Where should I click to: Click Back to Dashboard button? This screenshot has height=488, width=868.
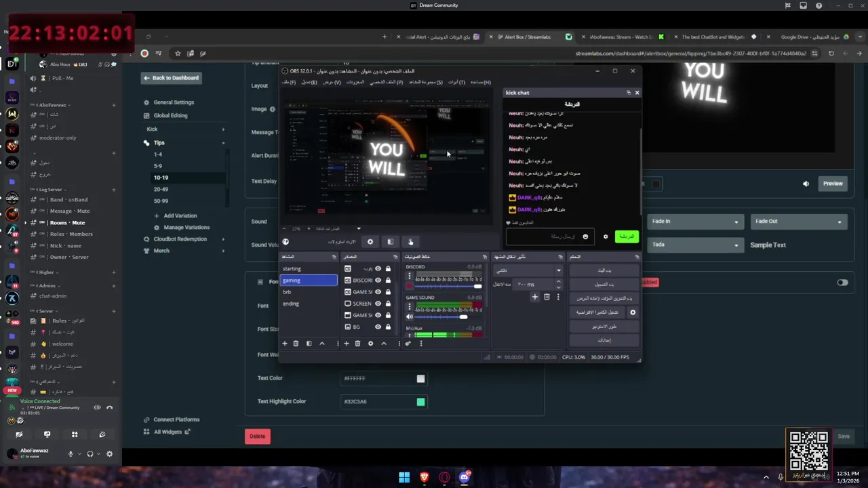click(172, 78)
